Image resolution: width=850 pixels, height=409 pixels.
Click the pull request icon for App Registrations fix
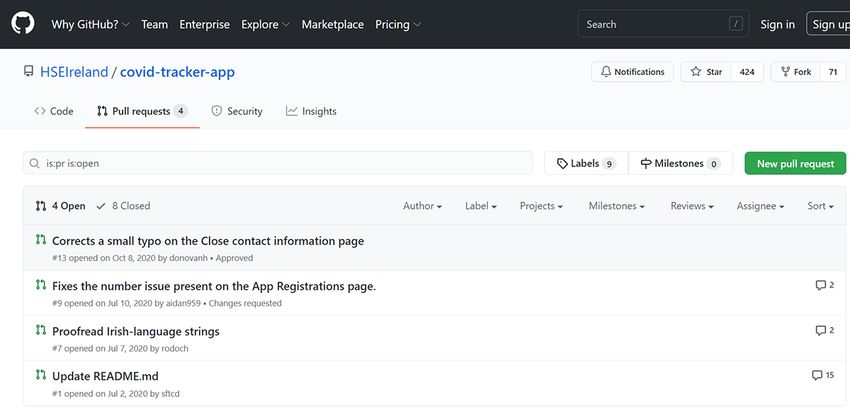tap(41, 284)
